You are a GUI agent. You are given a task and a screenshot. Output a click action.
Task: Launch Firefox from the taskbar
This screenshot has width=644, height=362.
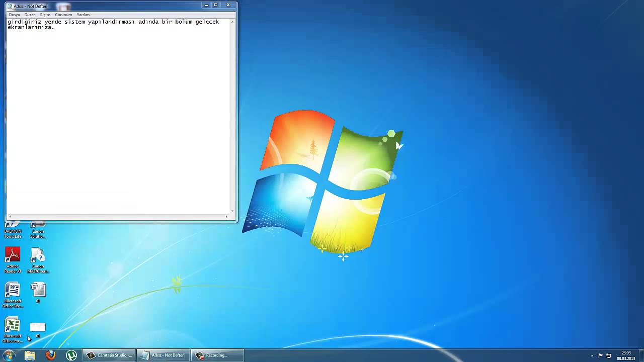tap(50, 355)
